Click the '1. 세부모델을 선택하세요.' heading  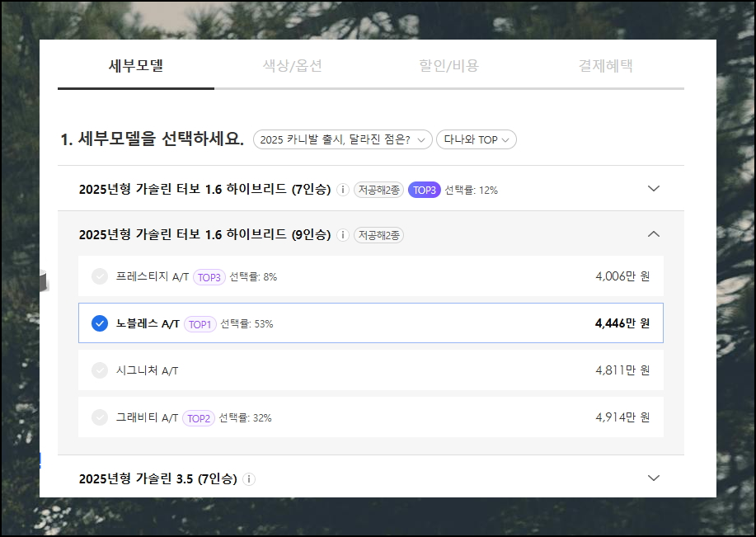pyautogui.click(x=153, y=139)
